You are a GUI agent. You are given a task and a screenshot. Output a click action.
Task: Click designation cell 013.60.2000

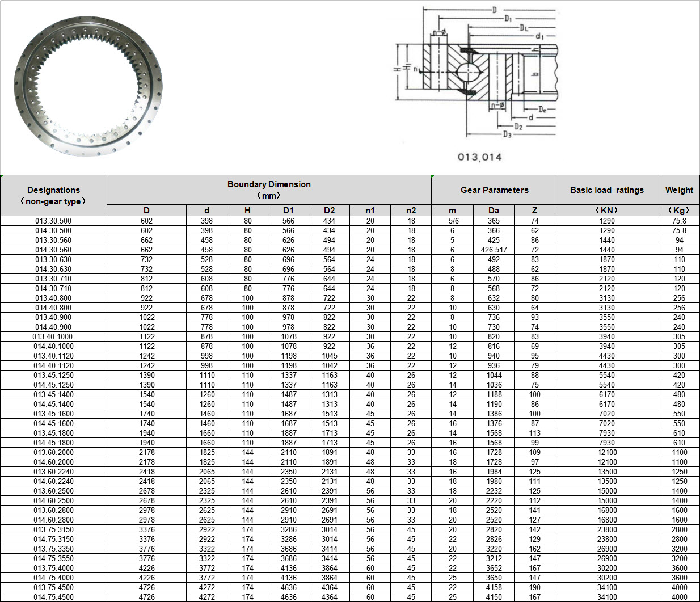coord(53,452)
